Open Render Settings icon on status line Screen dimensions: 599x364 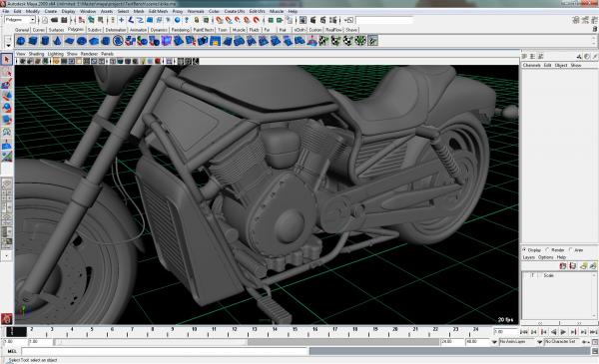tap(333, 20)
